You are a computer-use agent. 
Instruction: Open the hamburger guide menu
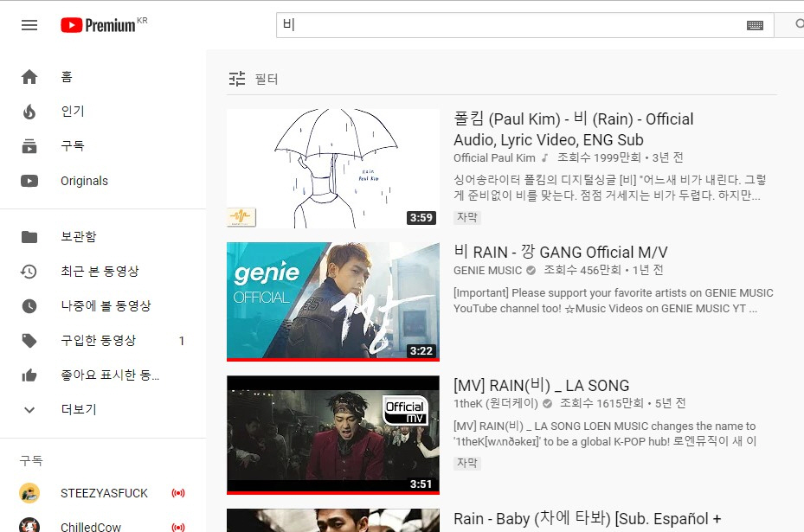point(29,25)
